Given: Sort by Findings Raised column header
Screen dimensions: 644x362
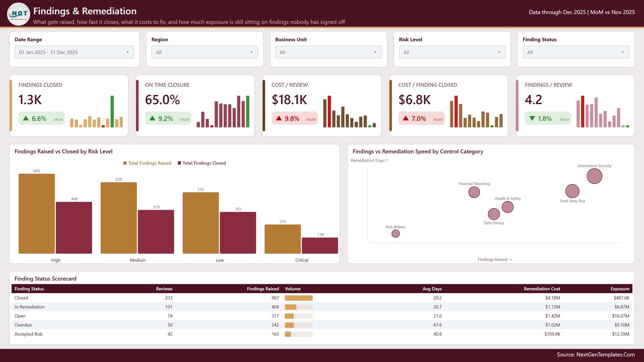Looking at the screenshot, I should click(263, 289).
